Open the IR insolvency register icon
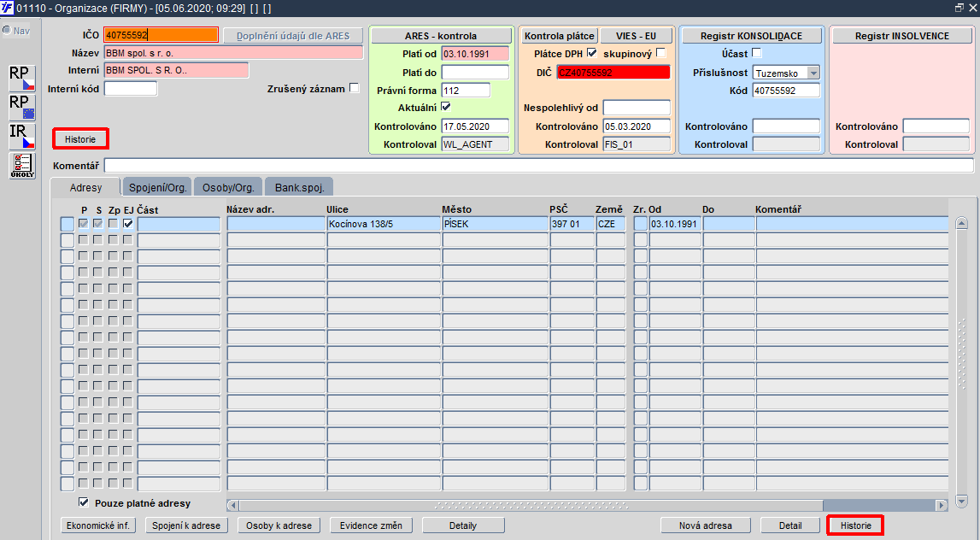Viewport: 980px width, 540px height. [22, 136]
